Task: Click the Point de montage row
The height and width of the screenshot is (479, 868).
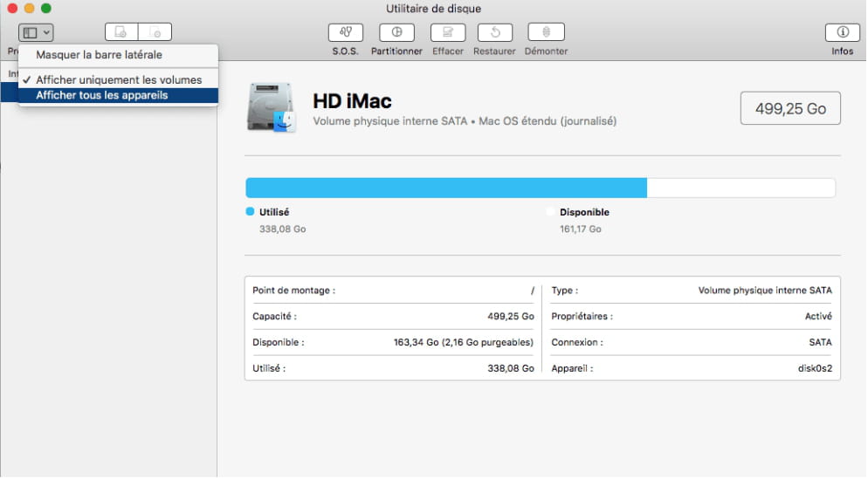Action: point(393,291)
